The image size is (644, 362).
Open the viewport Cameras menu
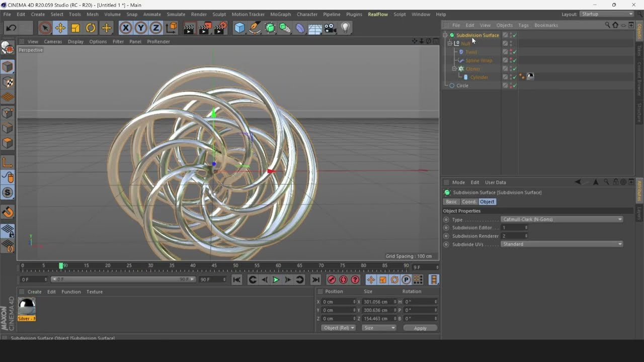click(x=53, y=42)
